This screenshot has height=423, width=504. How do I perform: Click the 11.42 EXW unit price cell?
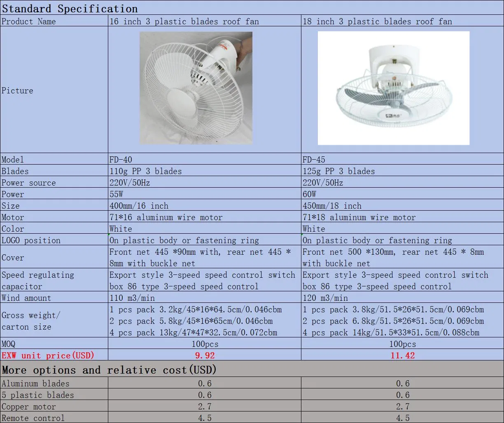point(402,355)
